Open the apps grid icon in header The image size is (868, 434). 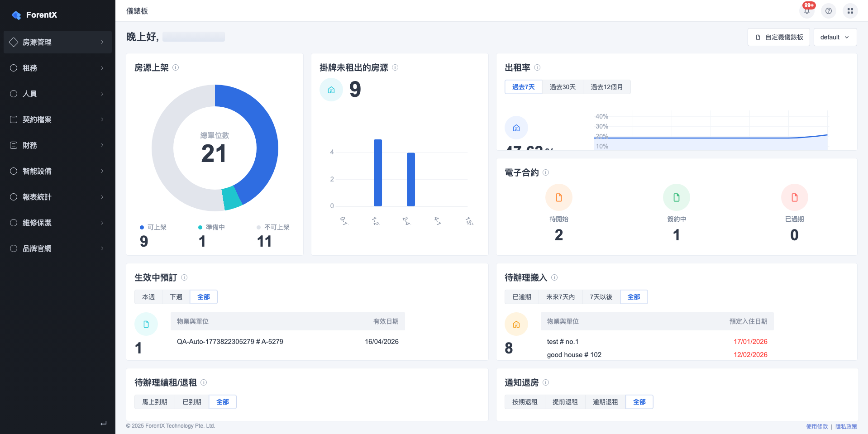point(850,11)
